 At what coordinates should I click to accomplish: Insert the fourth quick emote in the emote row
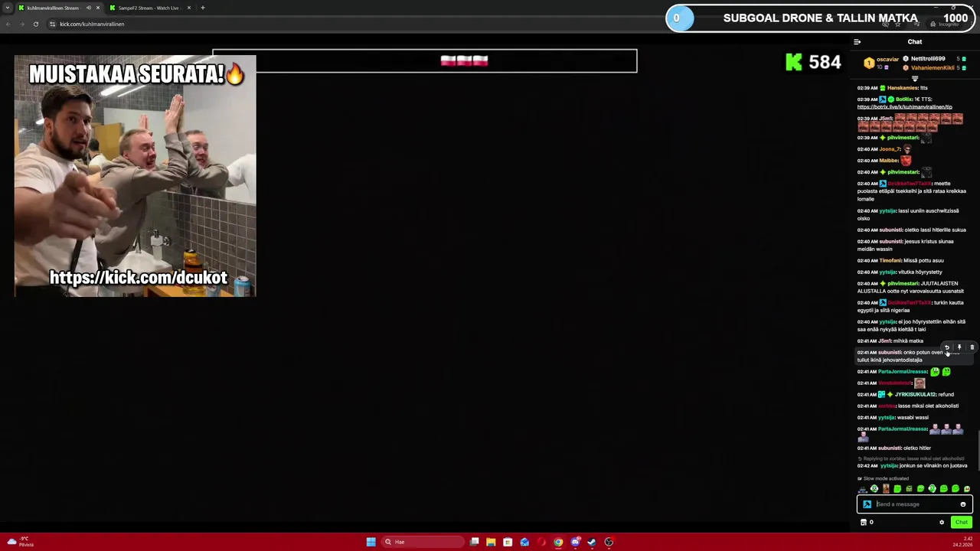[897, 489]
